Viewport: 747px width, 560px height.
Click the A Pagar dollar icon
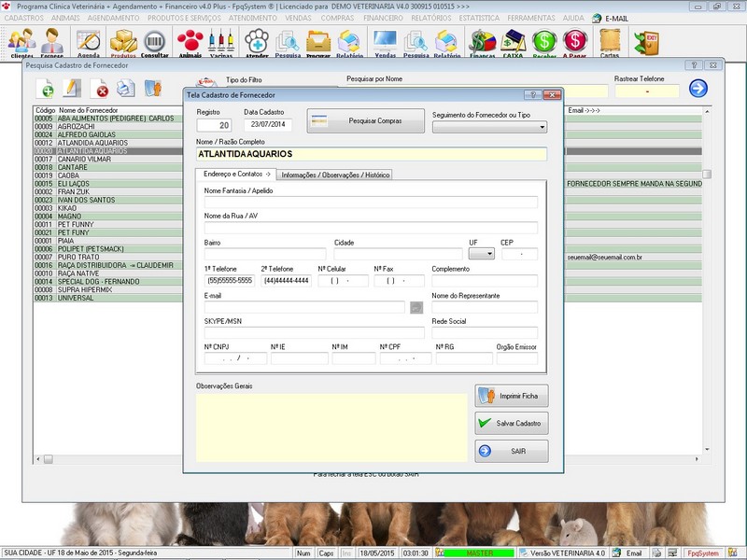tap(575, 42)
